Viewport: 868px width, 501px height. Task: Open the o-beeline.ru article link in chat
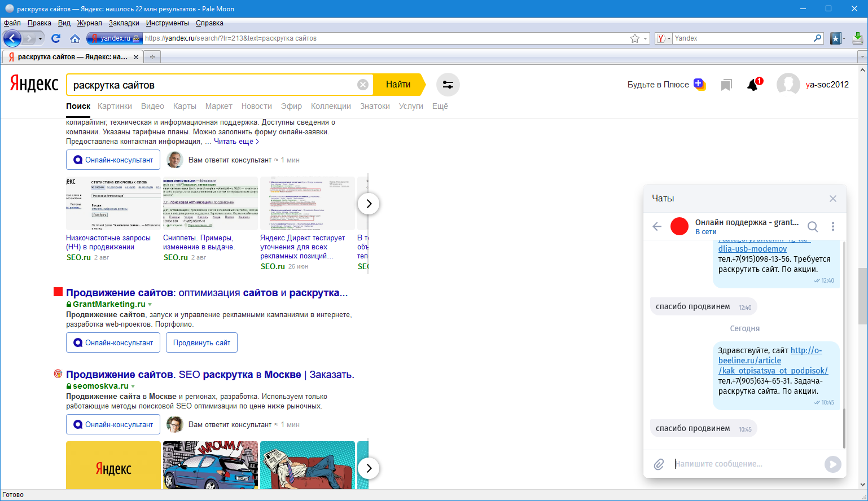(772, 361)
